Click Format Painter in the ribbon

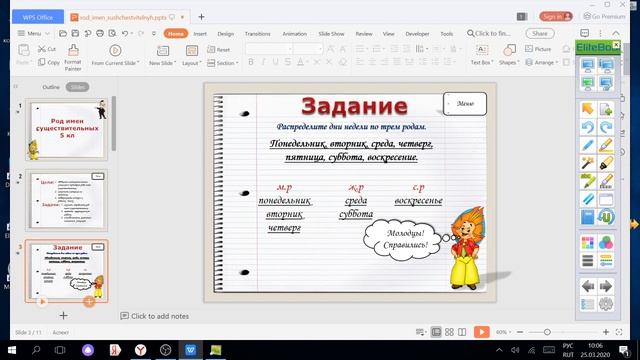(73, 58)
